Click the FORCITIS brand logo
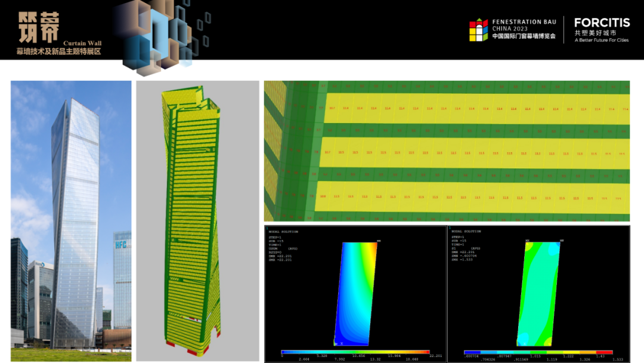The height and width of the screenshot is (363, 644). 602,23
